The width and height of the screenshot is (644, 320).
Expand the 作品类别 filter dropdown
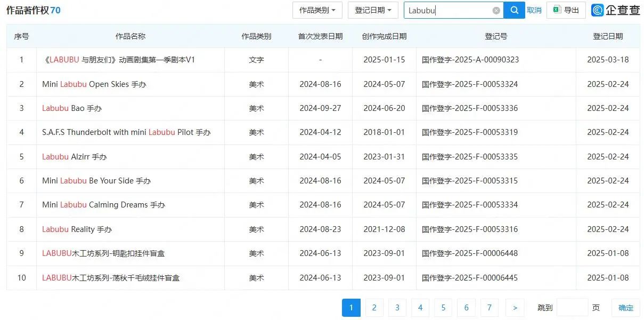point(317,10)
